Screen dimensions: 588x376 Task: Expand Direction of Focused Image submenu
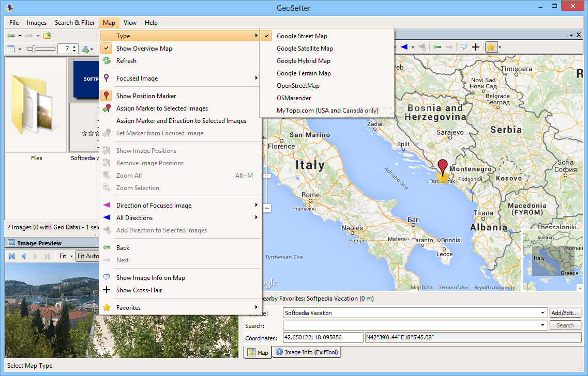click(180, 205)
